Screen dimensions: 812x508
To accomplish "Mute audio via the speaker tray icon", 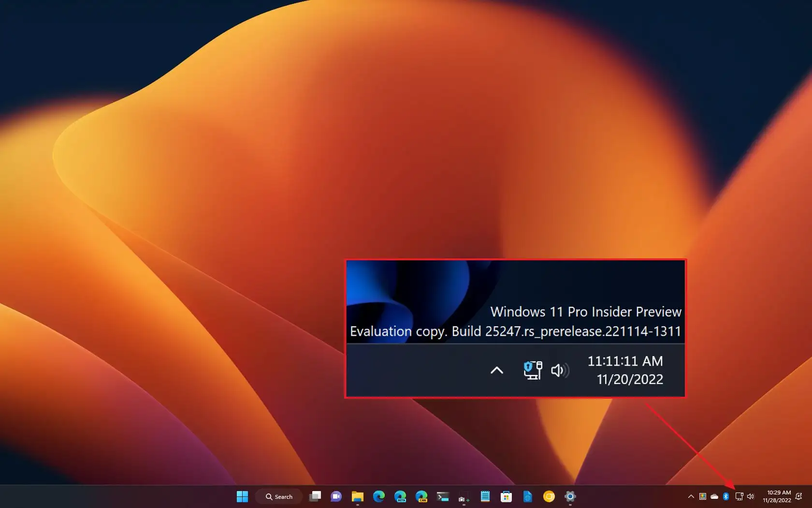I will [750, 496].
